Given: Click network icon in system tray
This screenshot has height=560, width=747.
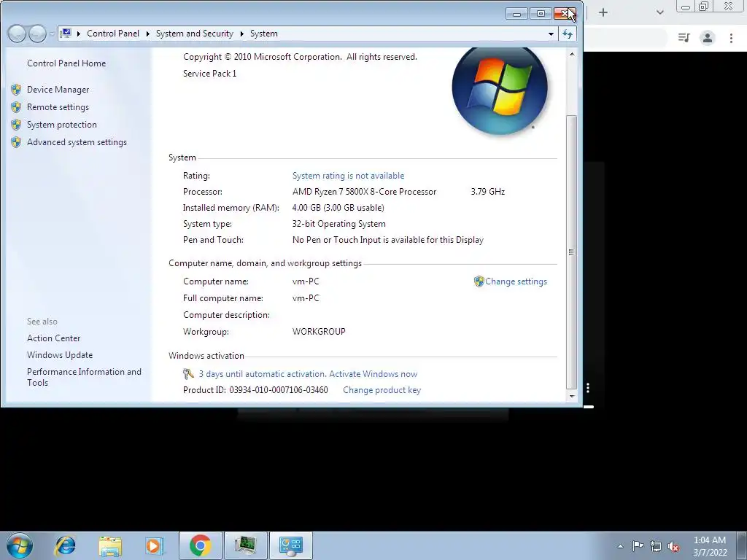Looking at the screenshot, I should pos(656,546).
